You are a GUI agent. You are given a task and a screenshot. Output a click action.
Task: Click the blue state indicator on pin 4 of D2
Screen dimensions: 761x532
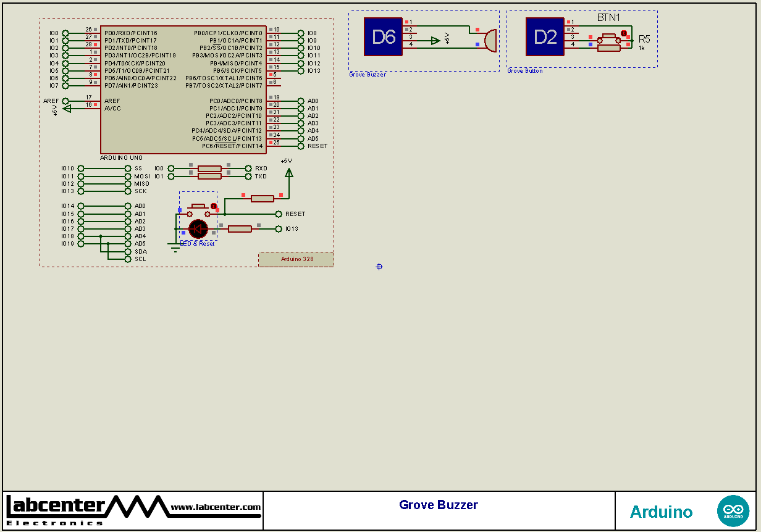click(x=591, y=43)
